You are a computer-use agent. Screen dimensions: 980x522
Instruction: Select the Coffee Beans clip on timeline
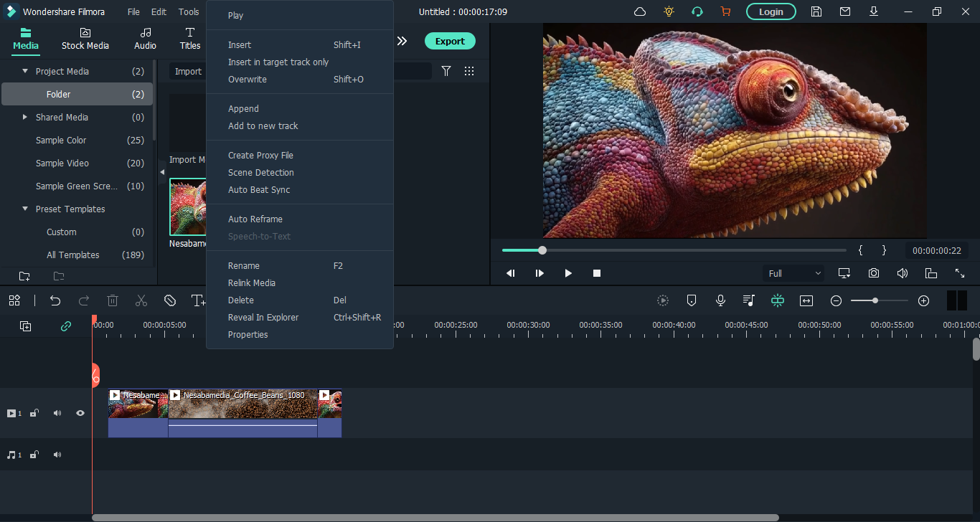click(x=242, y=413)
